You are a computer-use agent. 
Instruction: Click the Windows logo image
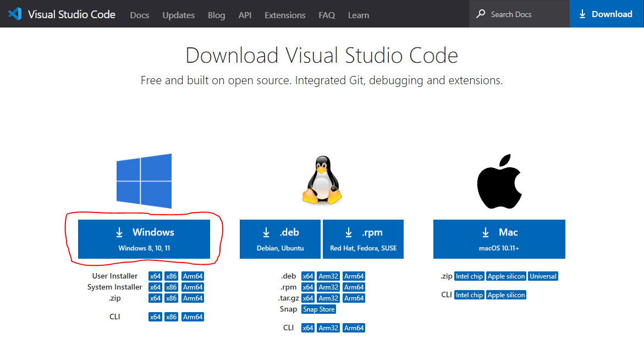[144, 180]
